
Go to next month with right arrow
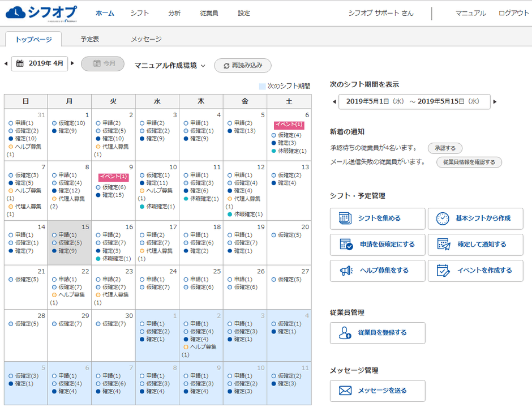coord(72,63)
